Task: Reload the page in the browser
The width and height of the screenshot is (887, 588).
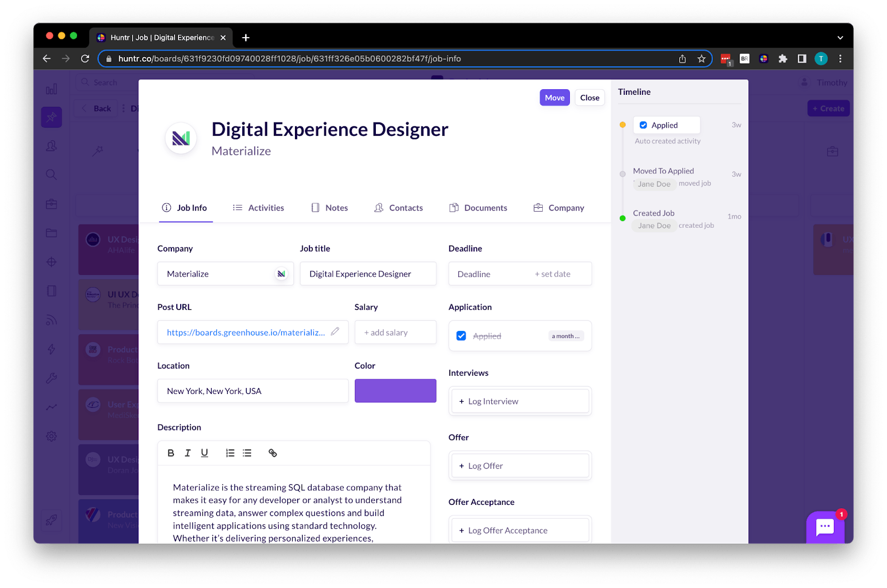Action: coord(85,59)
